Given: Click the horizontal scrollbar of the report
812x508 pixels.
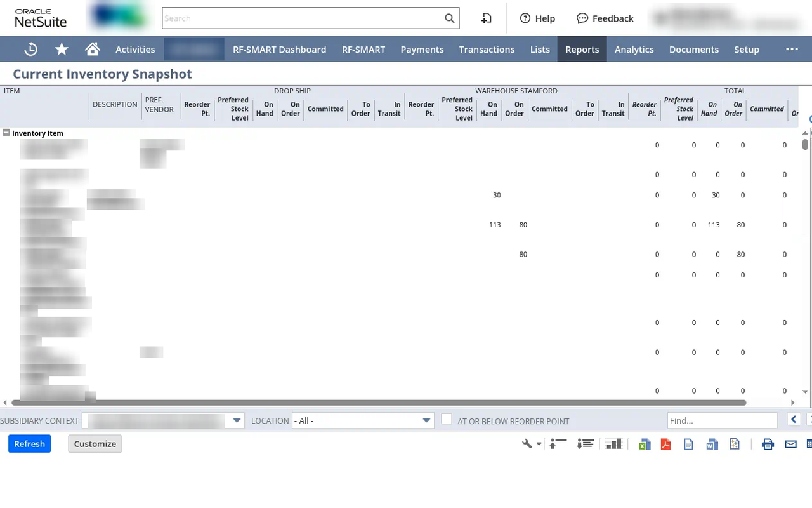Looking at the screenshot, I should [x=378, y=403].
